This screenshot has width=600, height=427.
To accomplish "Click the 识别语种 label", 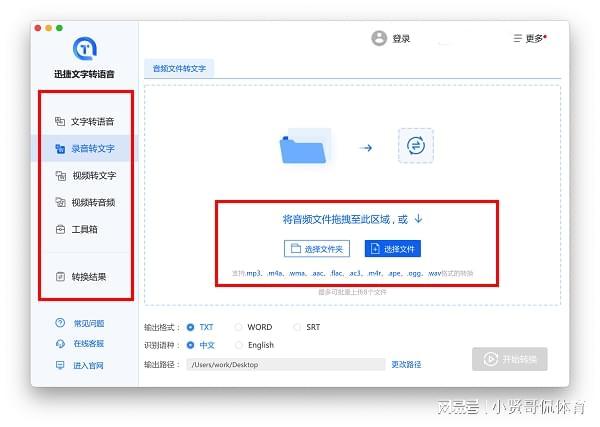I will (162, 346).
